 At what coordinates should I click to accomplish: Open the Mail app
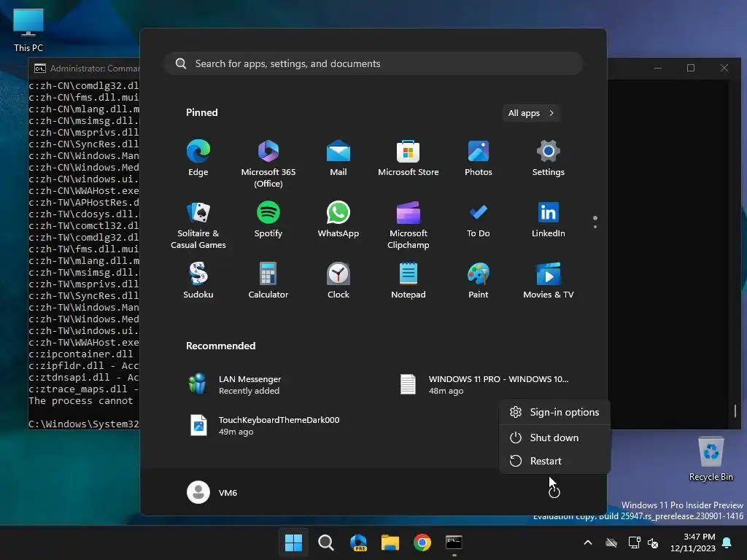[338, 158]
